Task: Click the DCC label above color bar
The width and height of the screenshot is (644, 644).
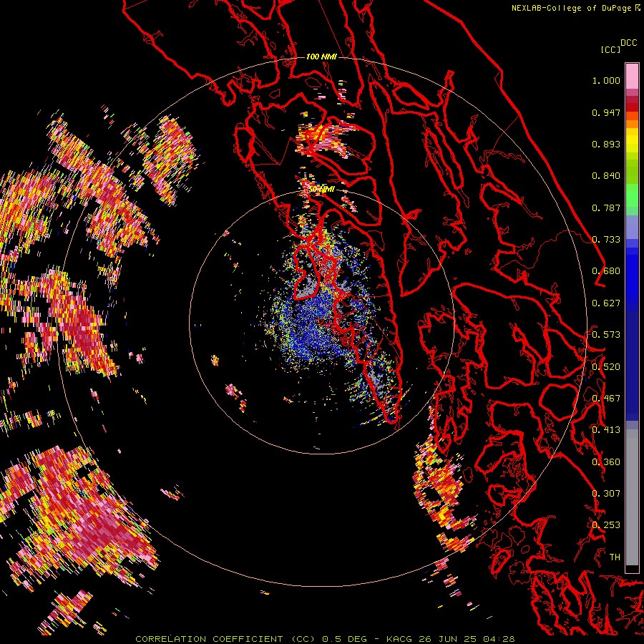Action: click(628, 43)
